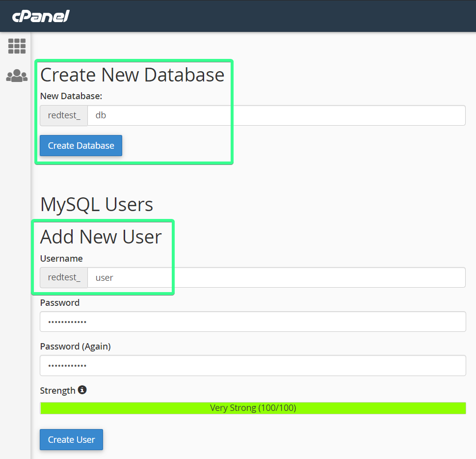476x459 pixels.
Task: Click the Create New Database heading
Action: [132, 75]
